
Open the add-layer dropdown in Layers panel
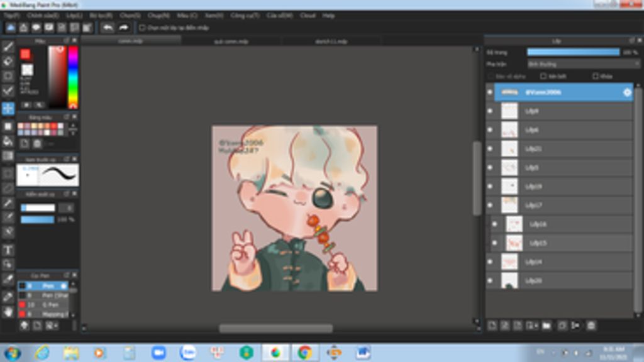[x=532, y=326]
